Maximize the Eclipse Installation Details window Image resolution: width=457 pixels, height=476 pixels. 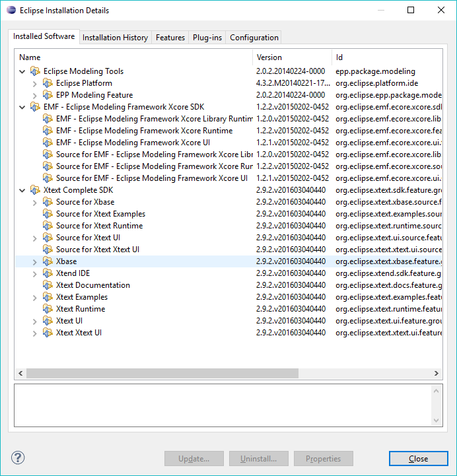pos(411,10)
